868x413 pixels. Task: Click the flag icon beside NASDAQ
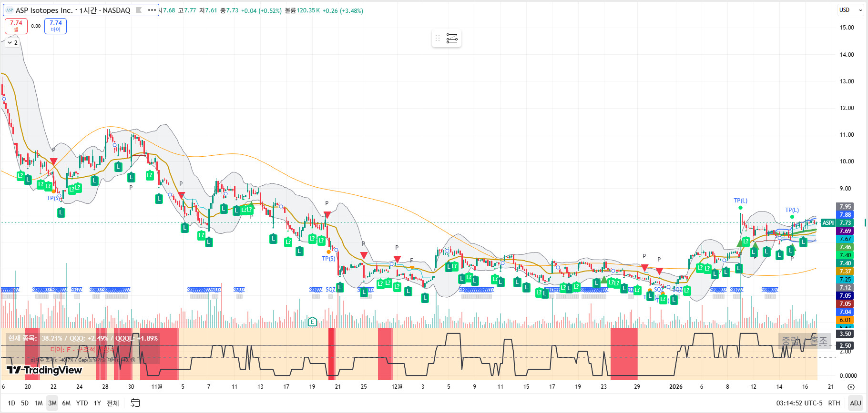(x=139, y=10)
